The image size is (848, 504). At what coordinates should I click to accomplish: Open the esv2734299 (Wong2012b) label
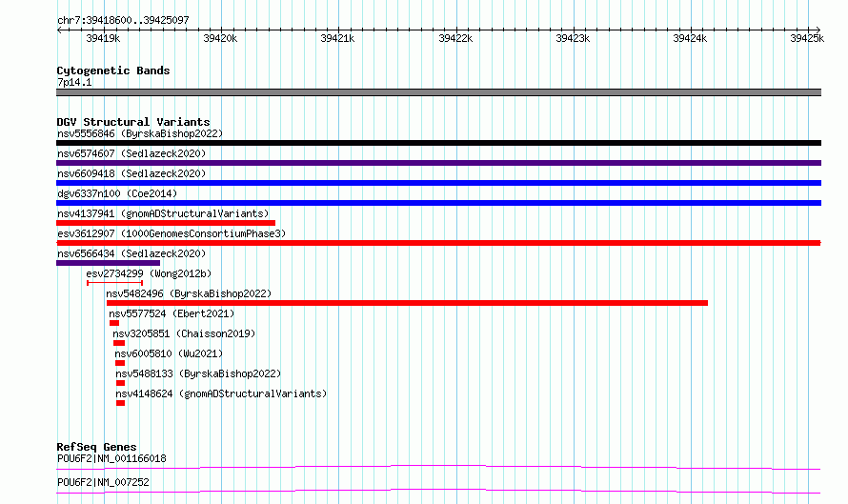pos(149,273)
